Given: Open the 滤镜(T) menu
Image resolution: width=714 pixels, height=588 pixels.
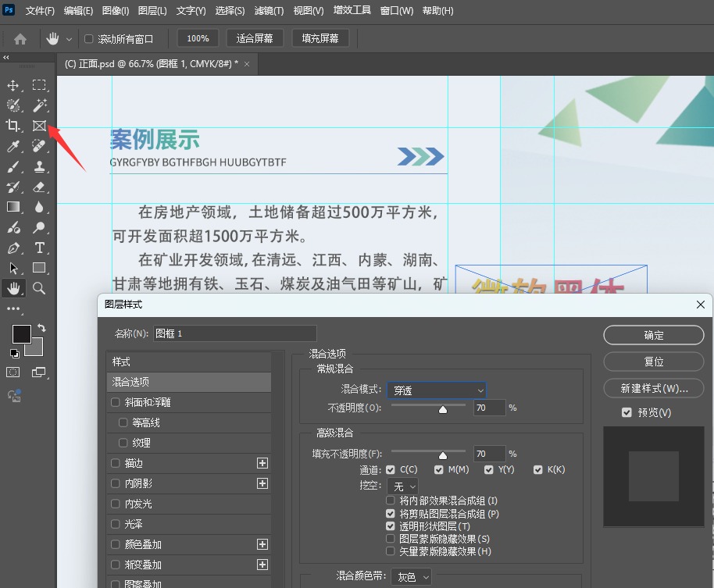Looking at the screenshot, I should click(269, 10).
